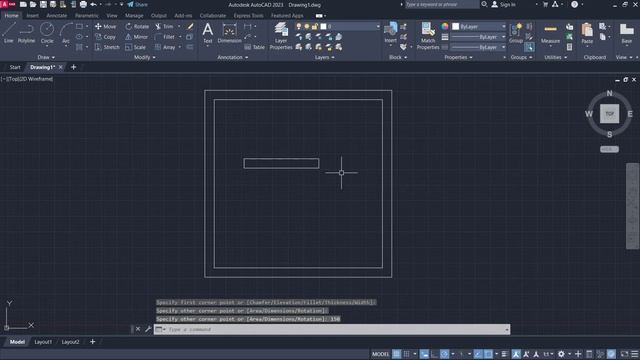Open the Parametric ribbon tab
This screenshot has height=360, width=640.
pyautogui.click(x=87, y=16)
